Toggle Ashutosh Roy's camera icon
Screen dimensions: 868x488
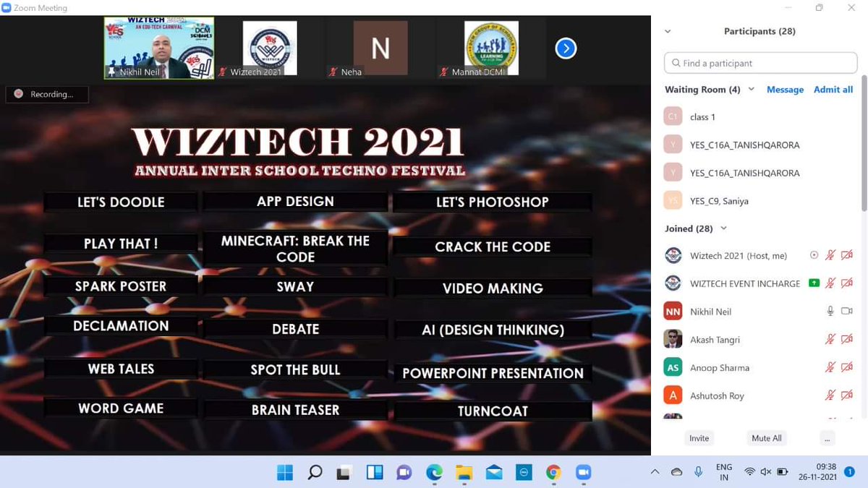pyautogui.click(x=847, y=395)
